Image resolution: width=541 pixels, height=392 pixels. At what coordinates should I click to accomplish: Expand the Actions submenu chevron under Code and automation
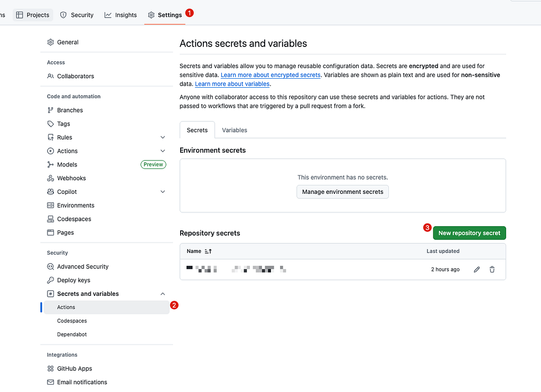[163, 151]
